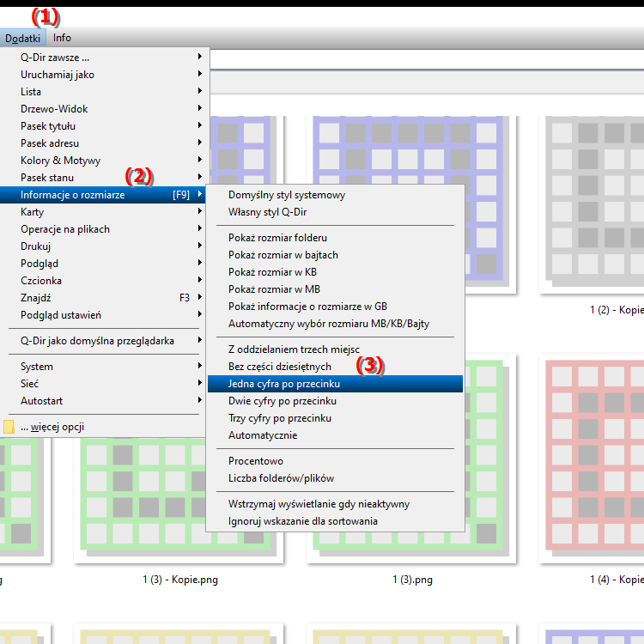Viewport: 644px width, 644px height.
Task: Toggle Liczba folderów/plików
Action: click(x=335, y=478)
